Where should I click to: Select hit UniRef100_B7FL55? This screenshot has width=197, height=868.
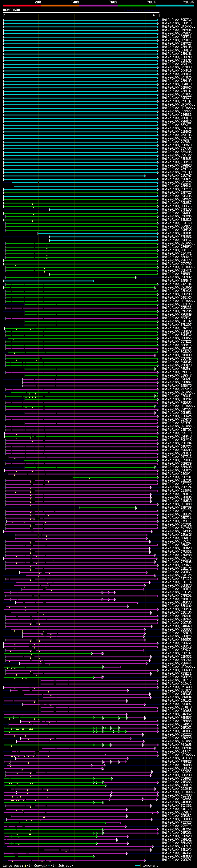click(177, 210)
